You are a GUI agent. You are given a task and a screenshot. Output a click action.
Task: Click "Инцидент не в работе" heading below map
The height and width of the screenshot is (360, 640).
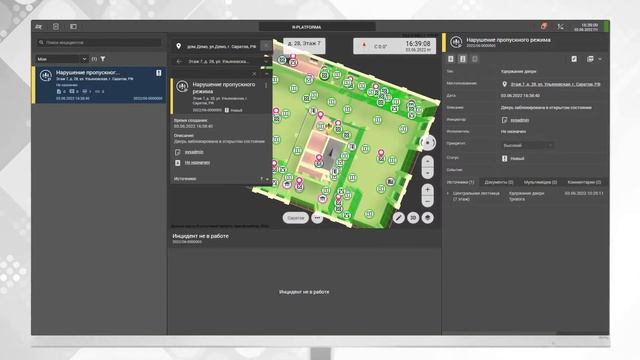pos(200,236)
